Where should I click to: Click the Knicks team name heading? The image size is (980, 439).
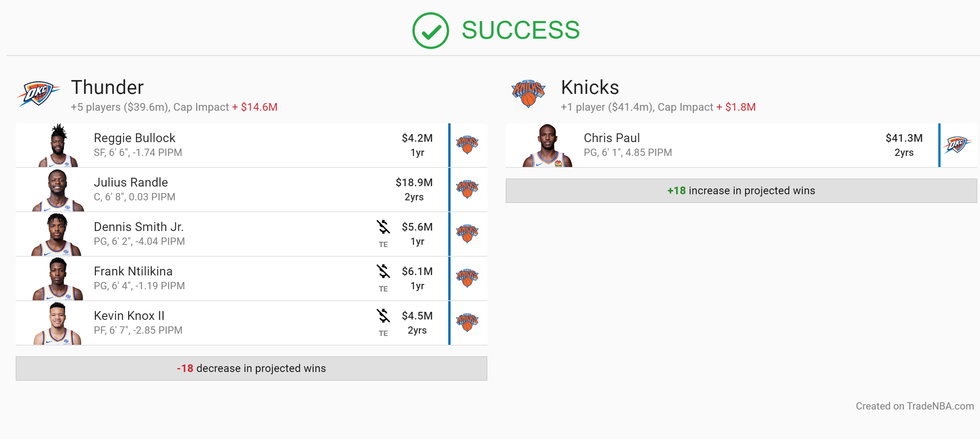(x=590, y=87)
